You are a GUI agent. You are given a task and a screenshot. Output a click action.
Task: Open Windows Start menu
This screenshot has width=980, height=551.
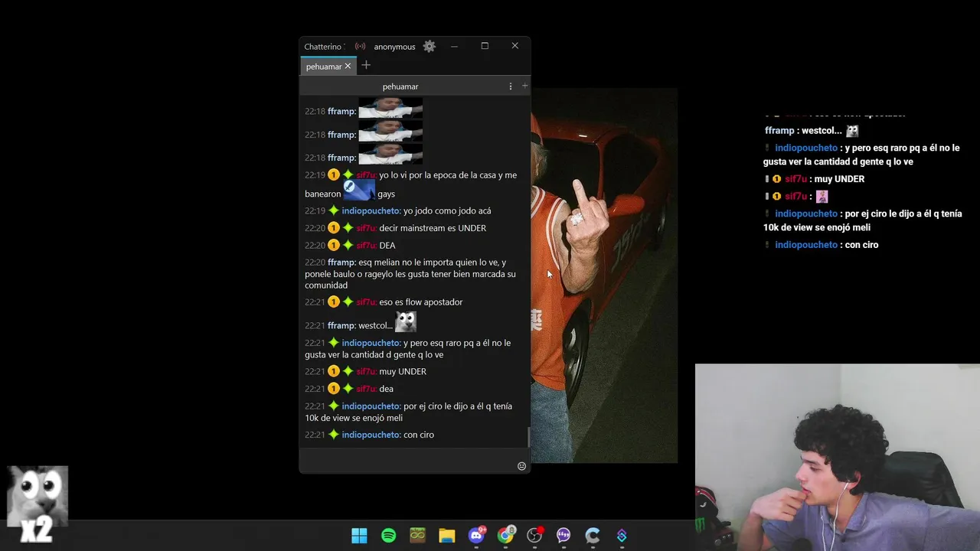click(x=359, y=536)
